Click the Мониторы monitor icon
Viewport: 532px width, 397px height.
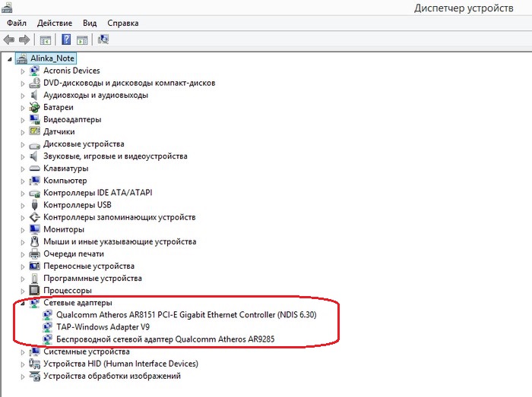click(34, 229)
